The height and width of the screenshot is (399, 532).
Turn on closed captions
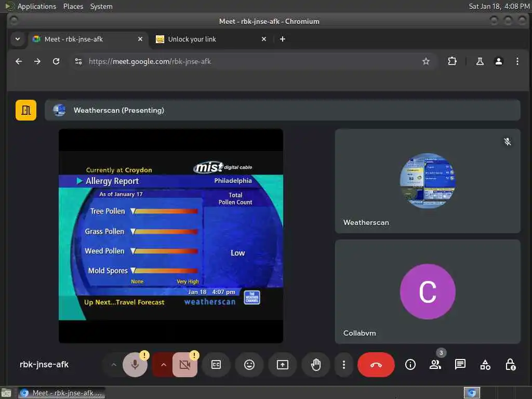point(216,365)
